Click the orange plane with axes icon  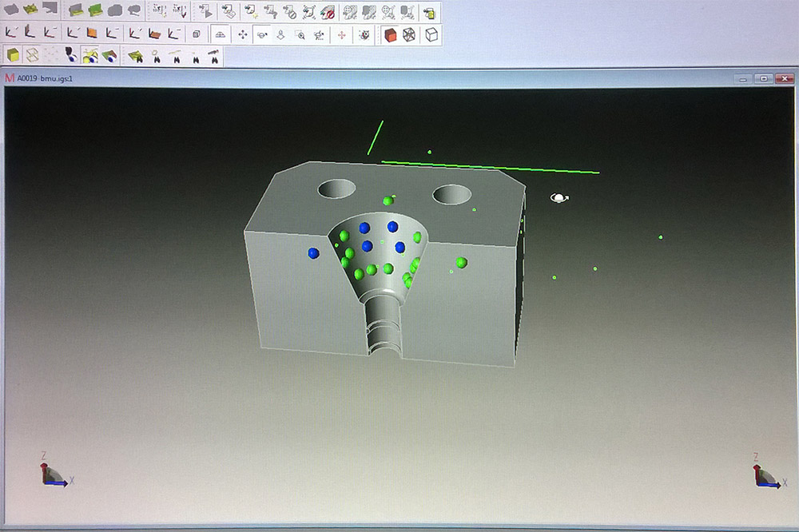point(92,34)
